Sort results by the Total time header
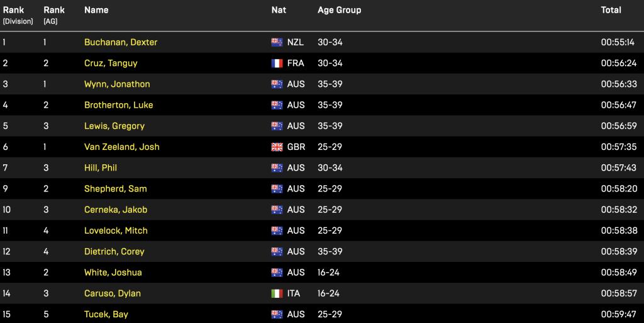This screenshot has height=323, width=644. coord(611,10)
